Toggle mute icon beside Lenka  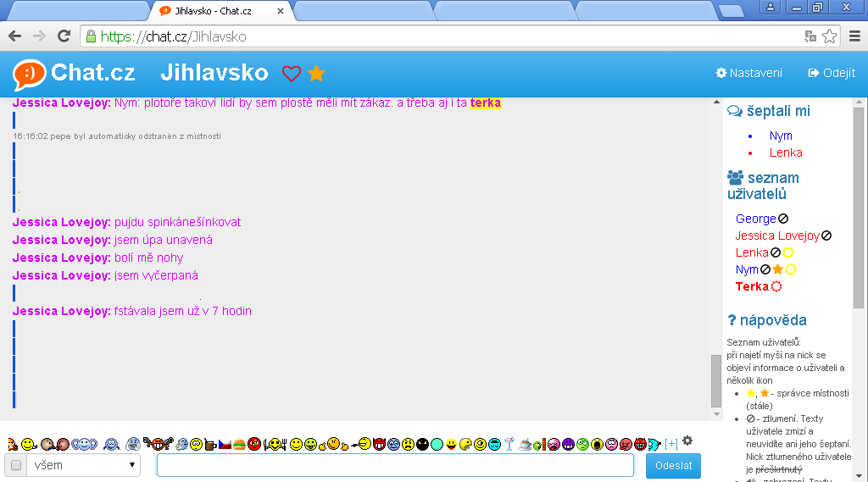[x=776, y=253]
